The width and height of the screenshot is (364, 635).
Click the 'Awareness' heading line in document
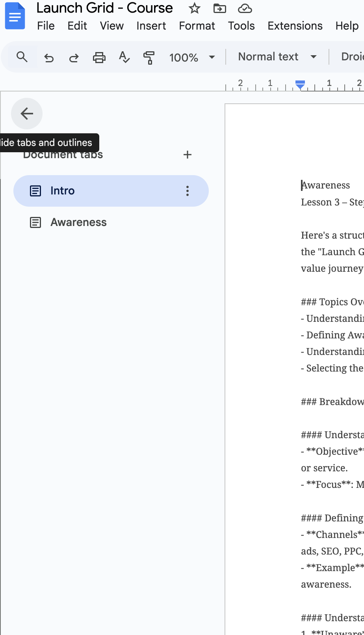point(326,185)
